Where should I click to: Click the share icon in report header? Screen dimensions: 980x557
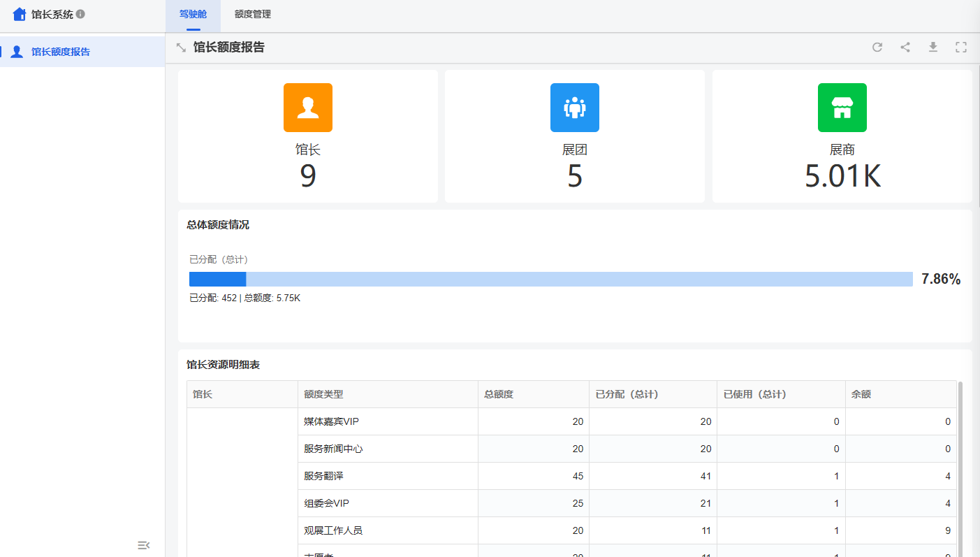(905, 48)
